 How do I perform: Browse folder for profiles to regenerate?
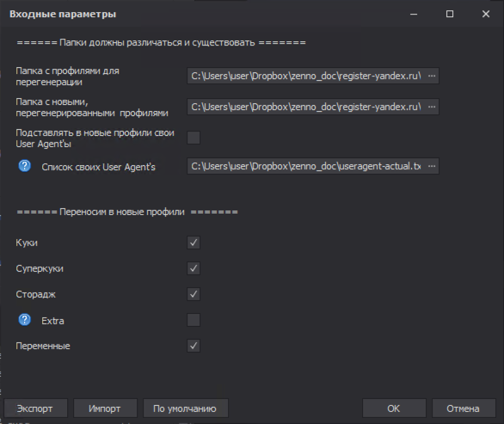(x=432, y=76)
